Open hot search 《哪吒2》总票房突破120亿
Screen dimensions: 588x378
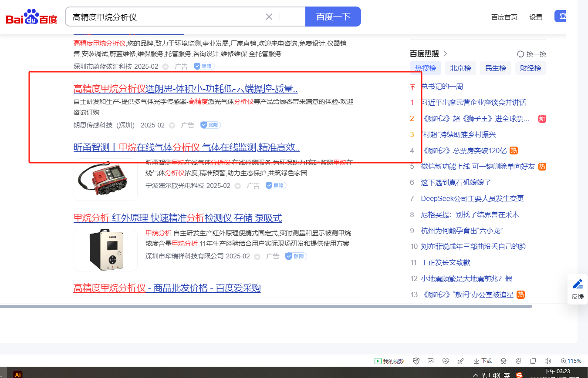click(x=464, y=151)
